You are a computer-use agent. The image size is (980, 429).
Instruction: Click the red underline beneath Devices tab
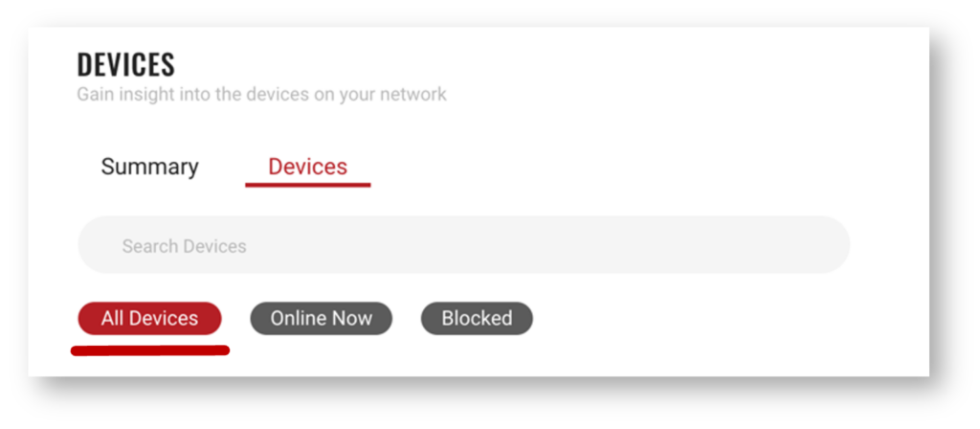(307, 184)
